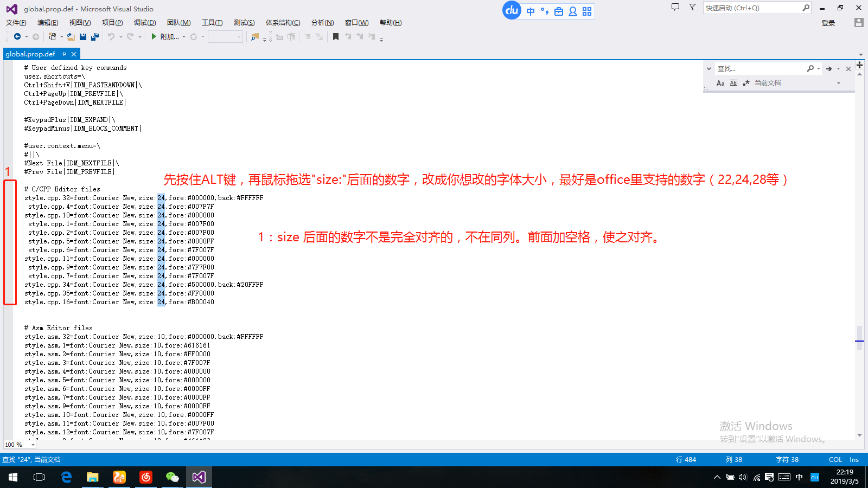The height and width of the screenshot is (488, 868).
Task: Pin the global.prop.def tab
Action: point(64,54)
